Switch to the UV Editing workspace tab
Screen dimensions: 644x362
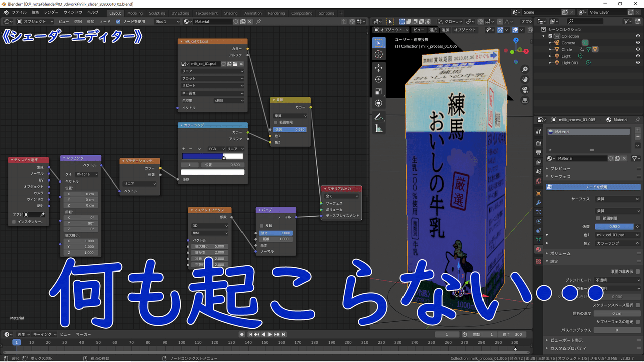click(180, 13)
